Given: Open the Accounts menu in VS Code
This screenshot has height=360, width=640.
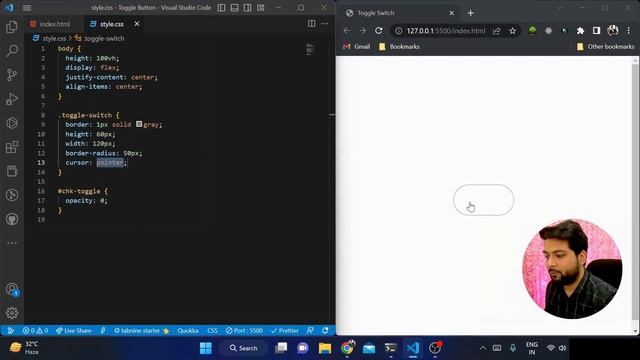Looking at the screenshot, I should 12,289.
